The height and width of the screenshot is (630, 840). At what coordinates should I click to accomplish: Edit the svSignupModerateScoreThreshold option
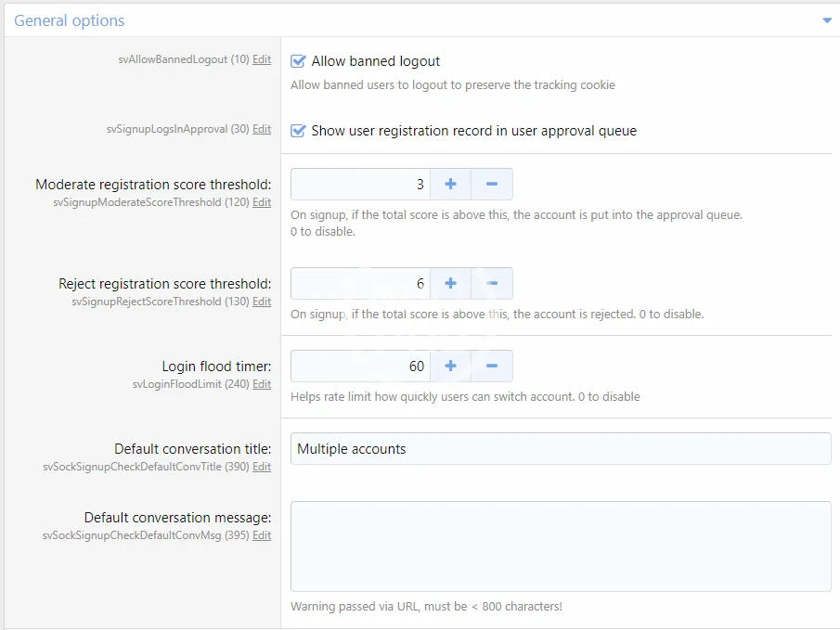[x=262, y=202]
